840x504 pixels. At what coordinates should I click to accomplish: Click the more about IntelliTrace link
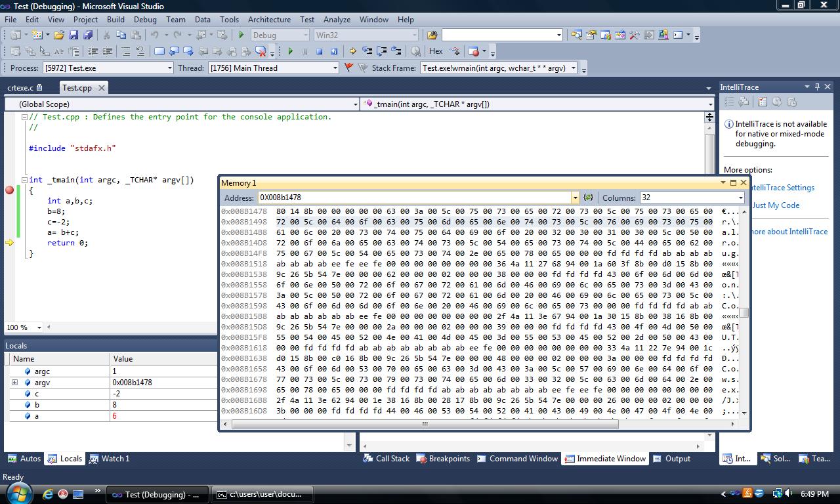pos(789,232)
